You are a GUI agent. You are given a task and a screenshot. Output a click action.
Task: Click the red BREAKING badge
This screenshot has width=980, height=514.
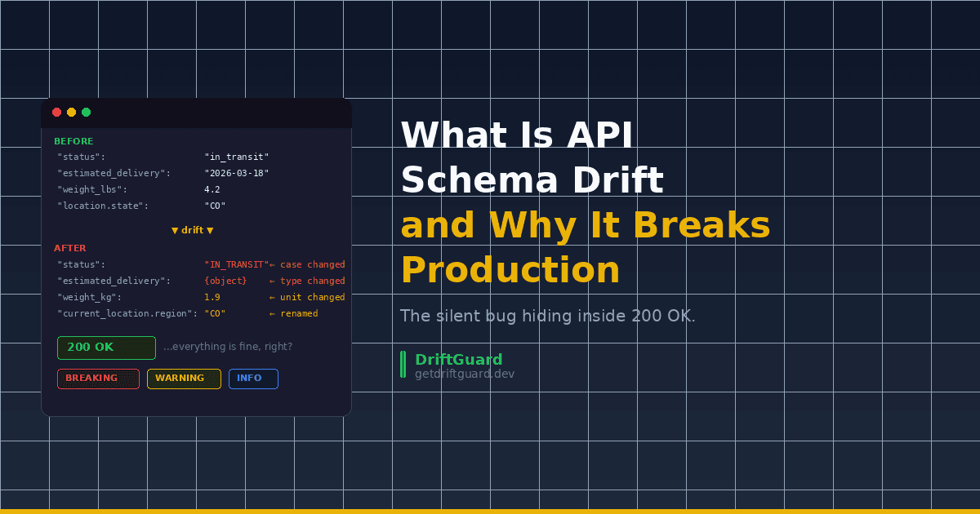pyautogui.click(x=98, y=379)
